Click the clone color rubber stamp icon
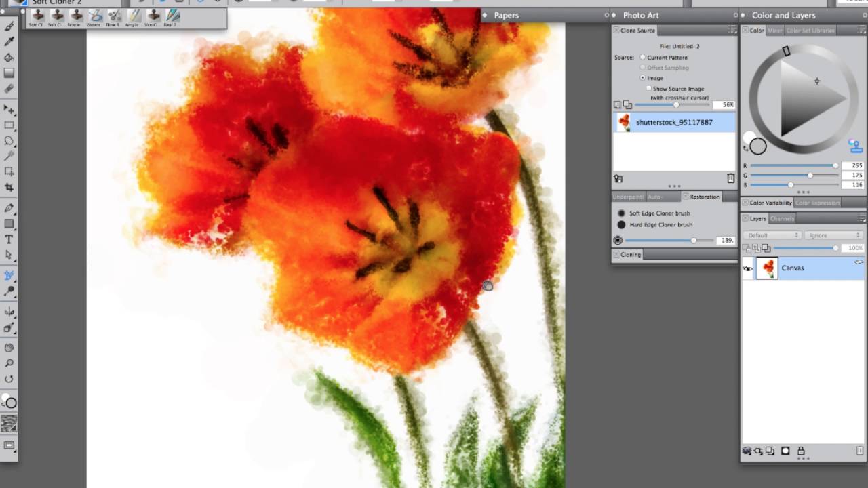 tap(855, 146)
